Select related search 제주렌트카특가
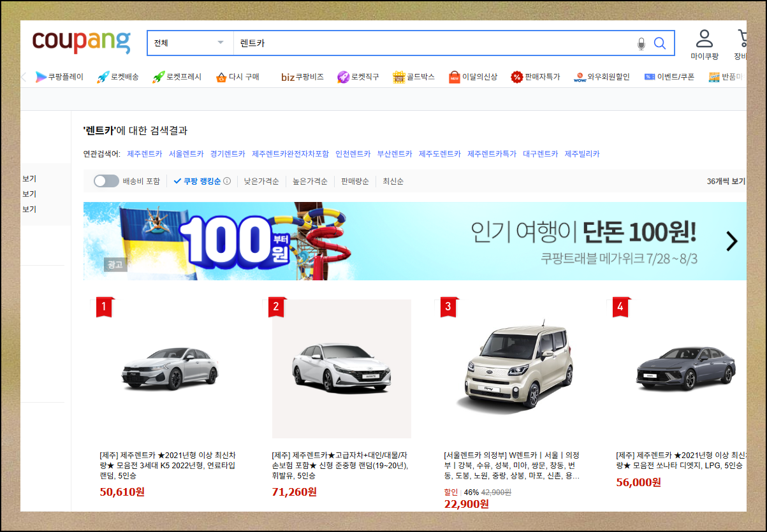This screenshot has width=767, height=532. click(x=492, y=154)
